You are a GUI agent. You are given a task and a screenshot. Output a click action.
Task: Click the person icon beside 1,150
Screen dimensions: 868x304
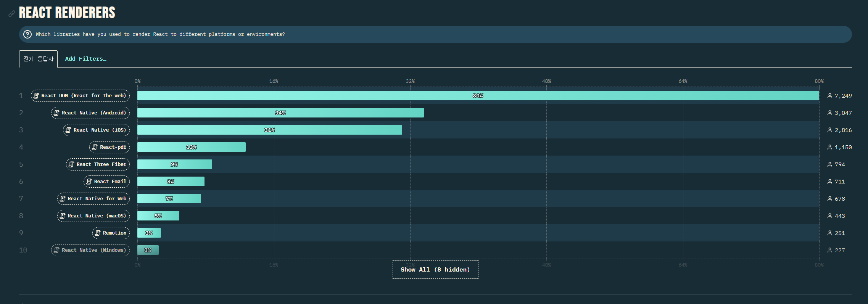pyautogui.click(x=830, y=147)
